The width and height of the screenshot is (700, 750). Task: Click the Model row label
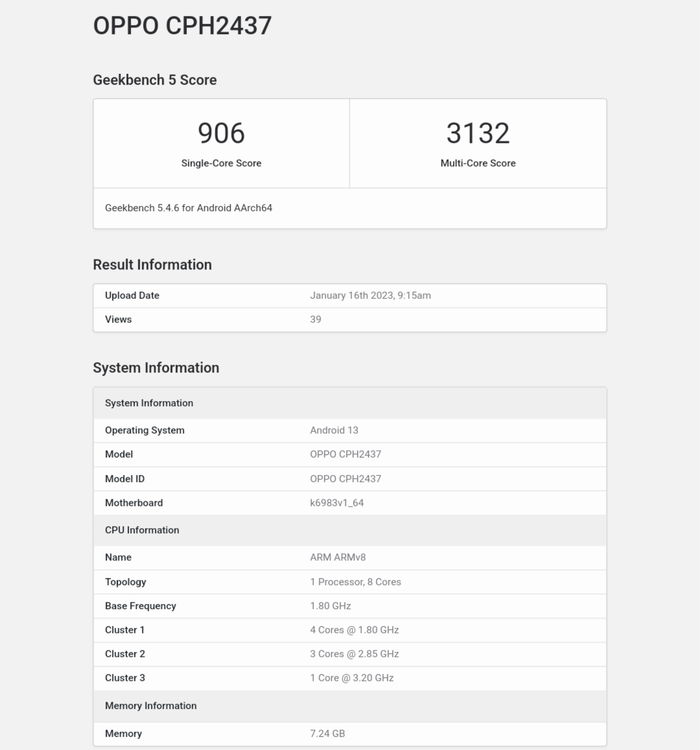coord(119,454)
